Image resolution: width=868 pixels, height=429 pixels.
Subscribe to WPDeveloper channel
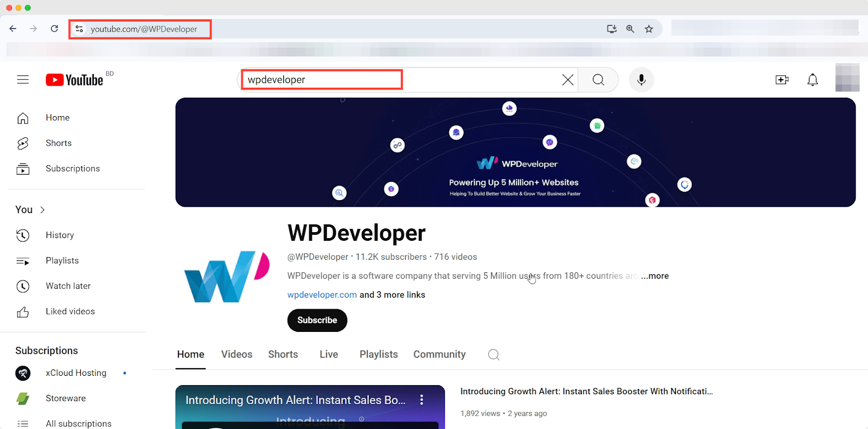(x=317, y=320)
